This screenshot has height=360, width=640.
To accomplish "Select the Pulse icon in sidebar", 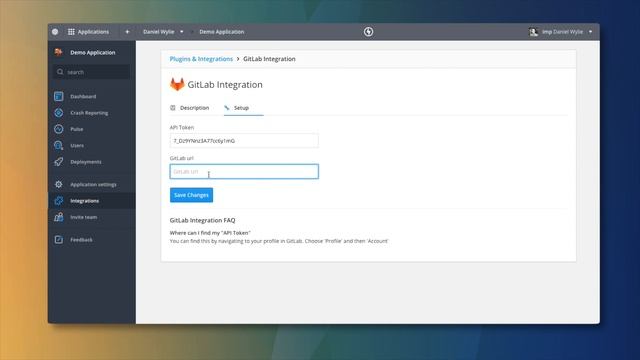I will (59, 129).
